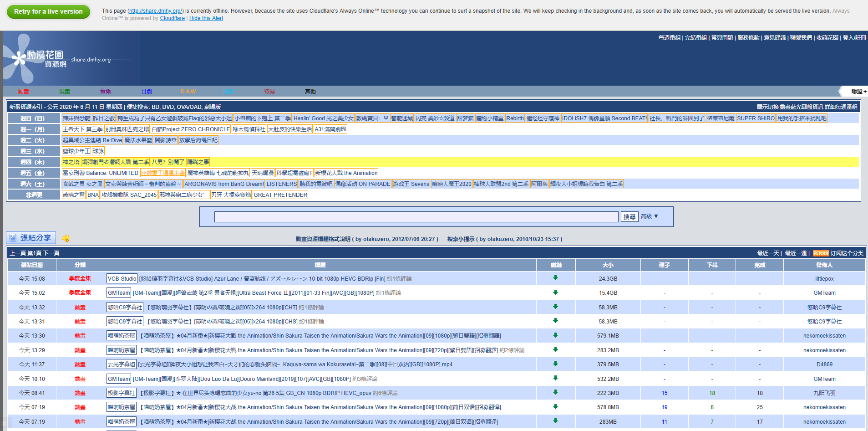
Task: Open the 最近一週 filter link
Action: click(x=796, y=253)
